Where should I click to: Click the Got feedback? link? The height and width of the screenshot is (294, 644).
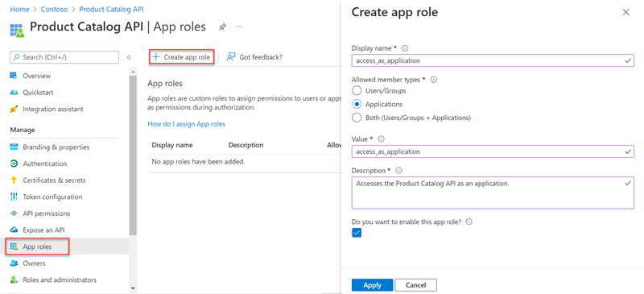coord(254,56)
